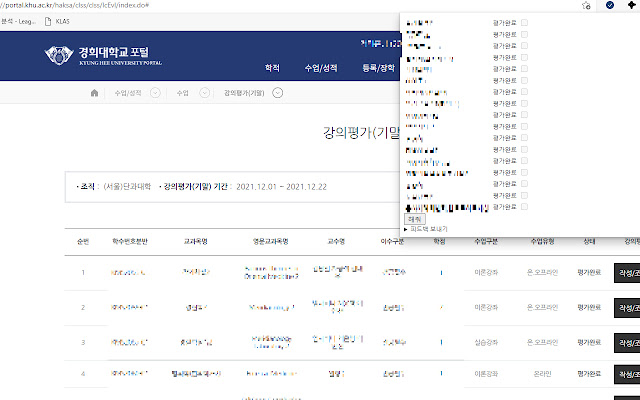Click the KLAS bookmark page icon
Viewport: 640px width, 400px height.
point(48,21)
